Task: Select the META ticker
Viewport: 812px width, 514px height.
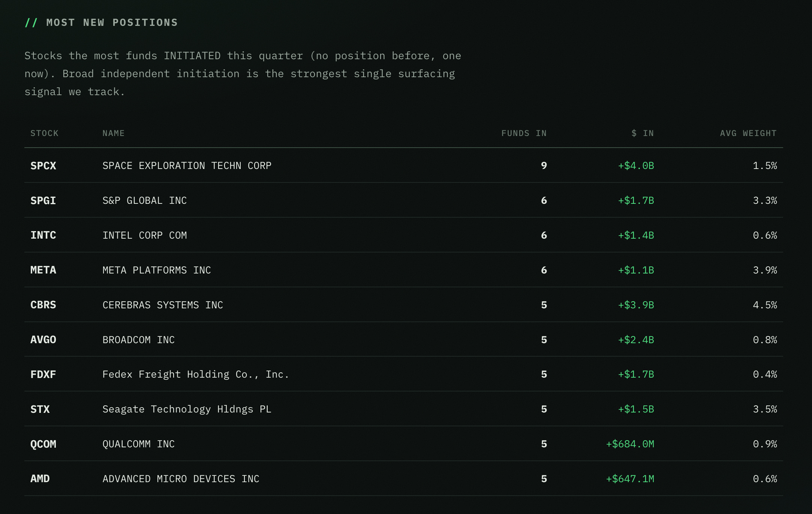Action: 43,270
